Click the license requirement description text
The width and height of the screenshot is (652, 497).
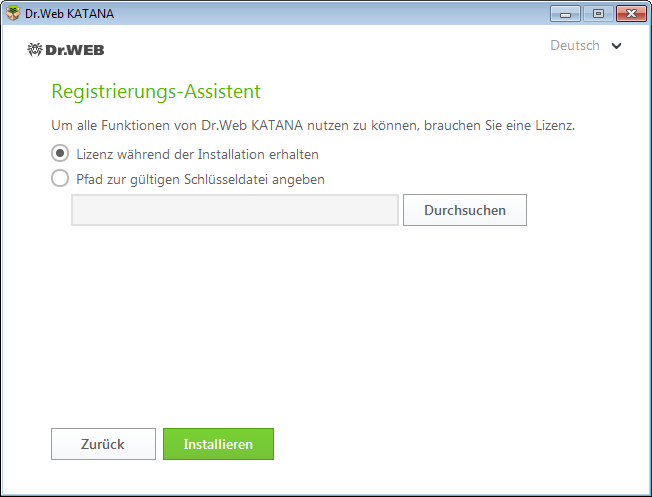point(313,125)
